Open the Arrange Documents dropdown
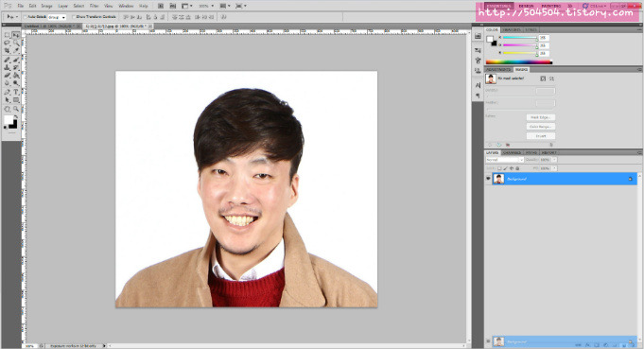The image size is (644, 349). click(225, 7)
